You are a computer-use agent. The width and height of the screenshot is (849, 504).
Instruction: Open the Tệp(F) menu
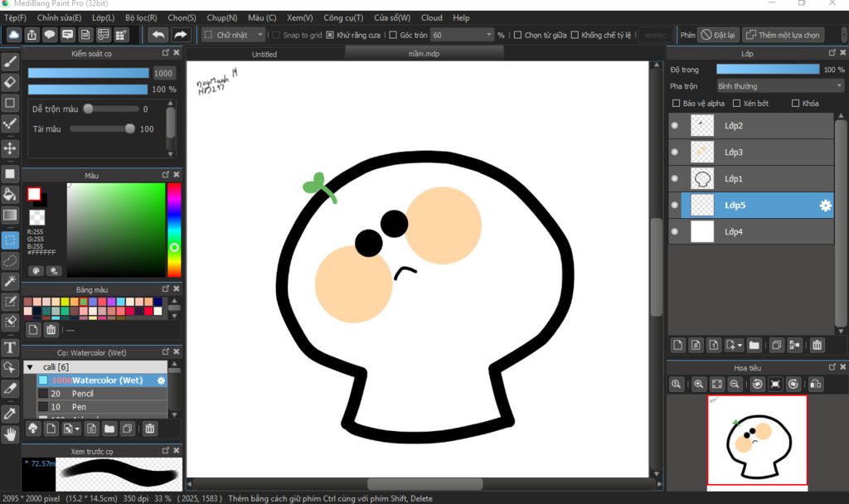pos(15,18)
